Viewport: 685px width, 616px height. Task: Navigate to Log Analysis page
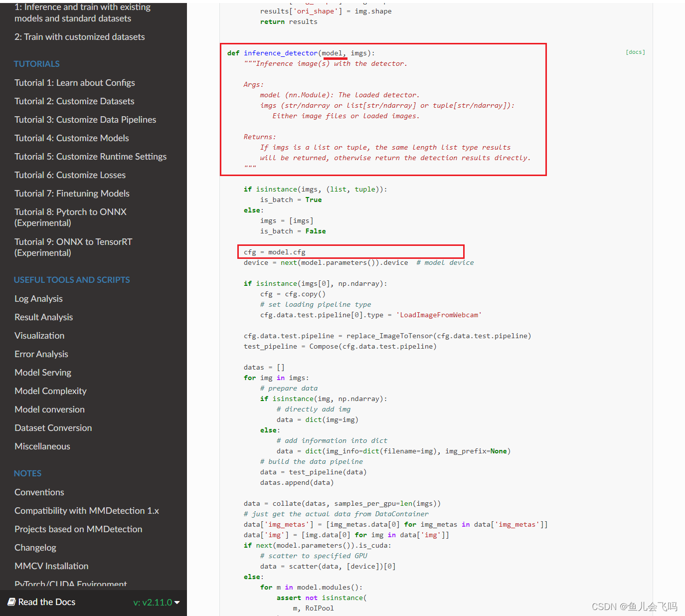[x=38, y=298]
